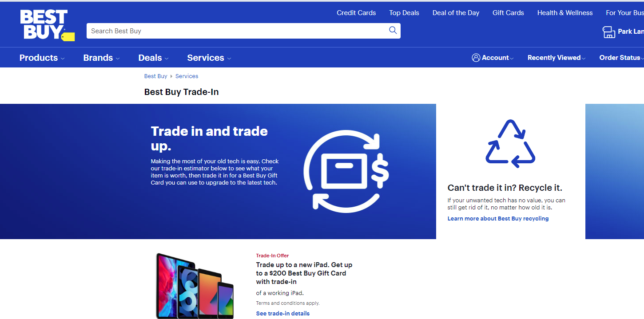Image resolution: width=644 pixels, height=319 pixels.
Task: Click the store location icon
Action: coord(608,32)
